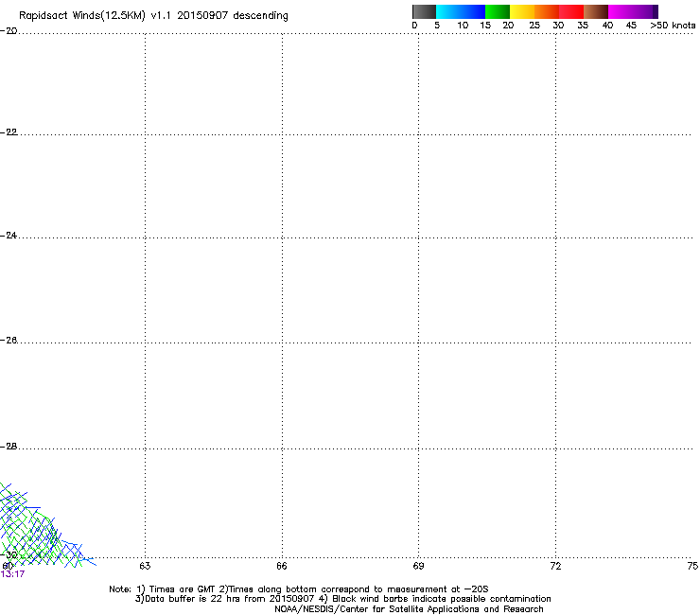
Task: Click the magenta-purple 40-50 knots color segment
Action: pyautogui.click(x=633, y=11)
